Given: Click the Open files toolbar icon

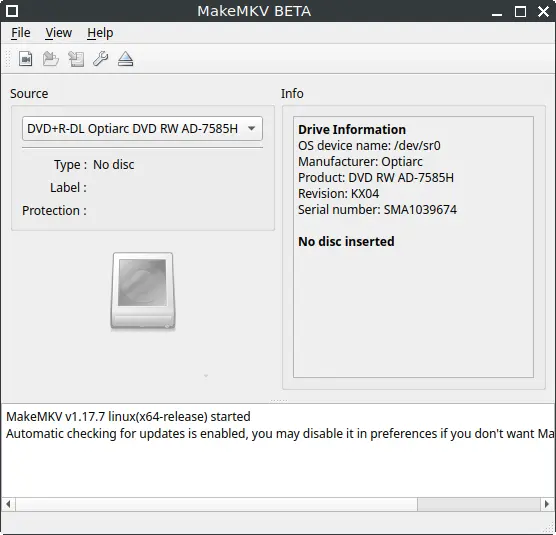Looking at the screenshot, I should click(x=25, y=59).
